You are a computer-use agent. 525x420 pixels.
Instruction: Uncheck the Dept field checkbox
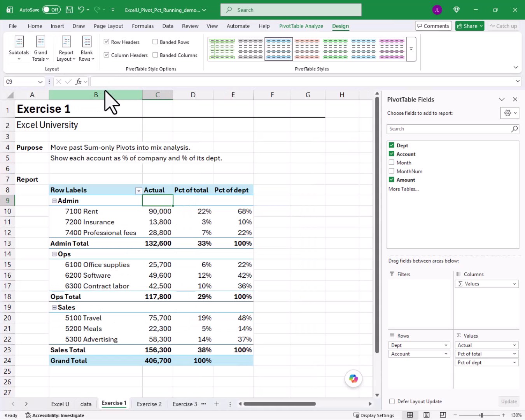click(x=392, y=145)
